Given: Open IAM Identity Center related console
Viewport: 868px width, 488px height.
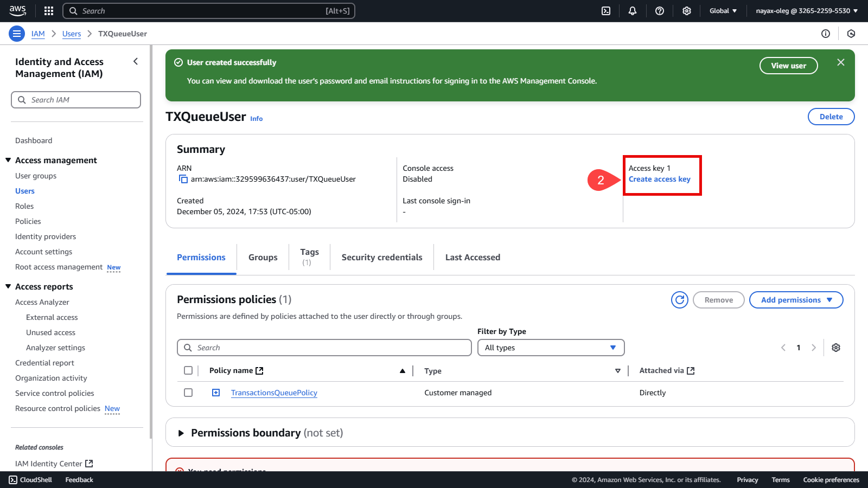Looking at the screenshot, I should (54, 464).
